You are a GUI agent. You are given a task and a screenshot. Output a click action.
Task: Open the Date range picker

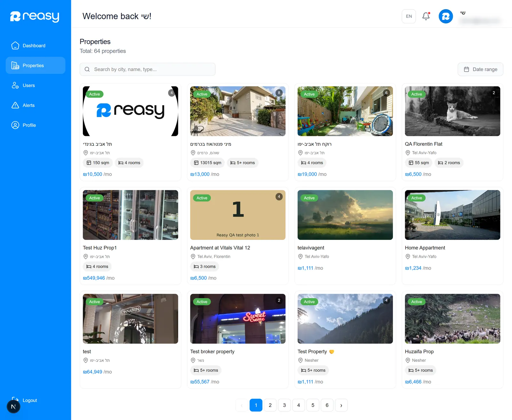click(x=480, y=69)
